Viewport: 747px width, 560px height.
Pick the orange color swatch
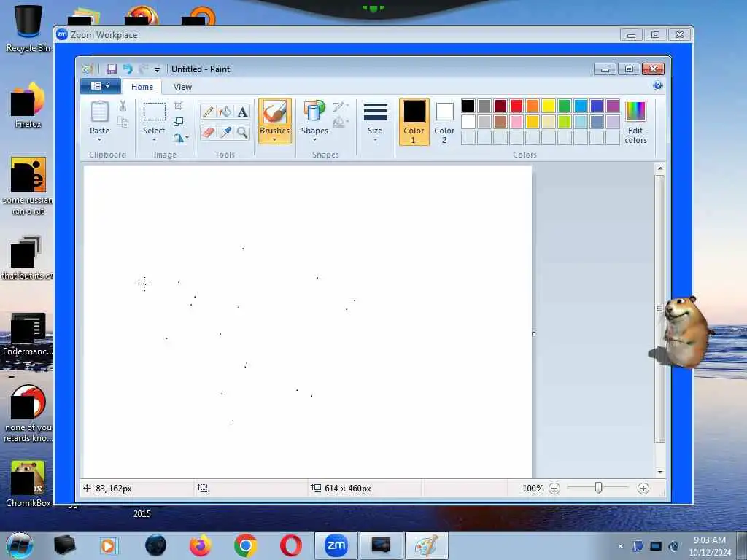pos(533,106)
